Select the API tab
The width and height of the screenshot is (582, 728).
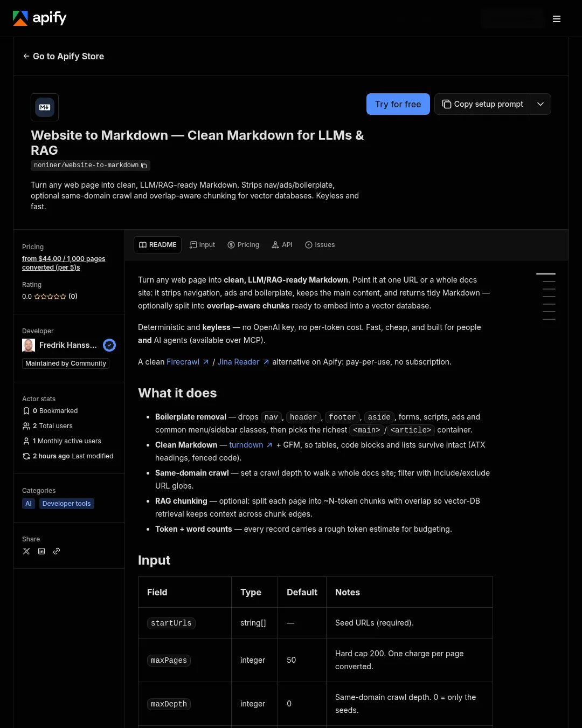282,245
